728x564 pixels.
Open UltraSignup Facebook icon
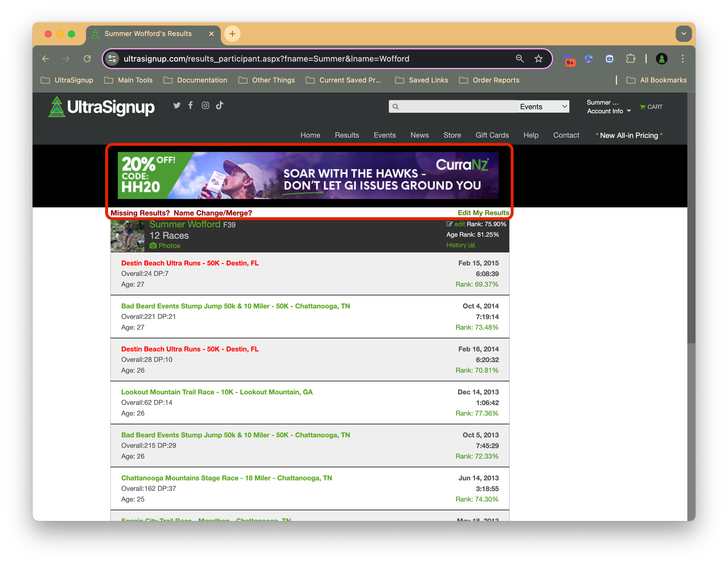(190, 105)
